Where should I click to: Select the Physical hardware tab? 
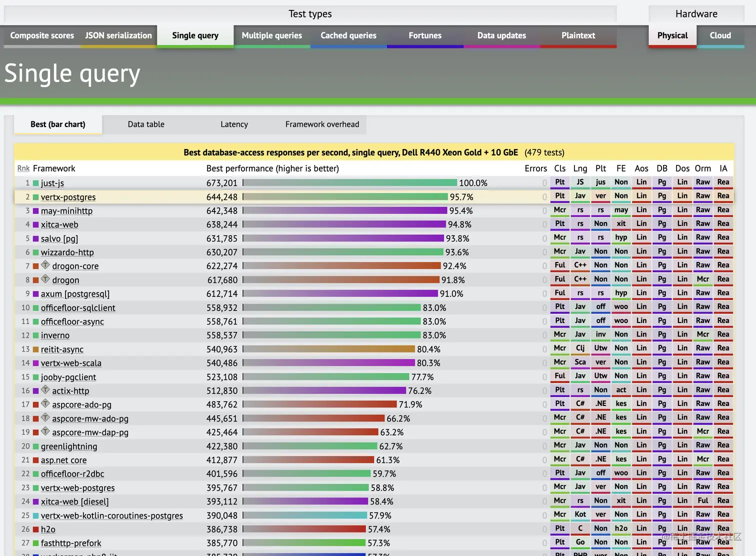pos(672,35)
